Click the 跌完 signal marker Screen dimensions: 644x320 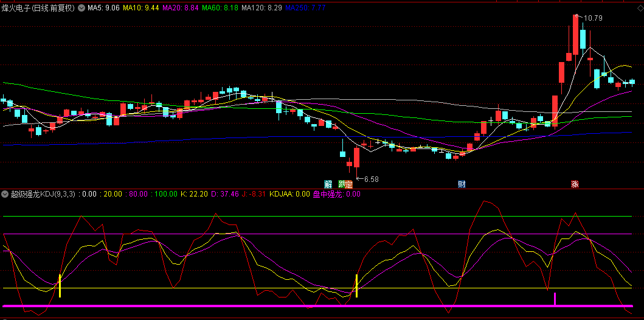[x=345, y=184]
